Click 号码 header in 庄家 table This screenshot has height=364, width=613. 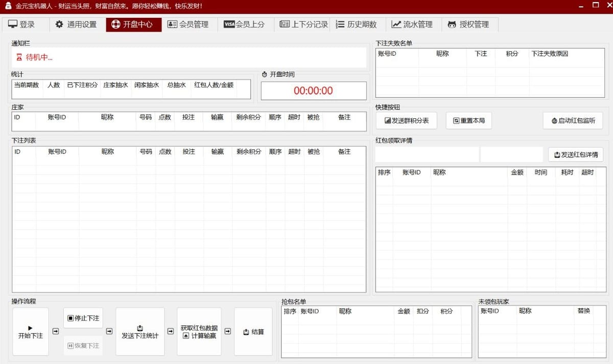pos(146,117)
